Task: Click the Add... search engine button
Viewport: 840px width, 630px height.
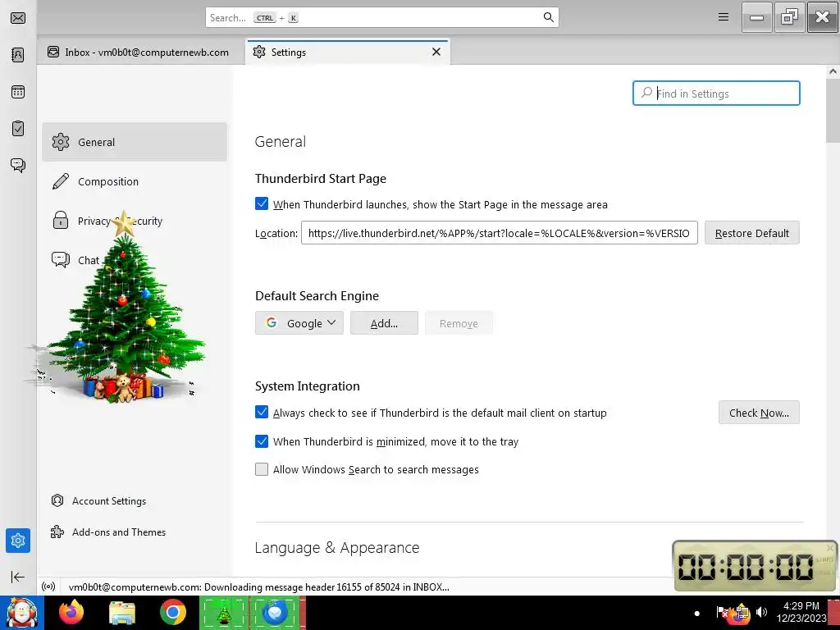Action: pyautogui.click(x=384, y=323)
